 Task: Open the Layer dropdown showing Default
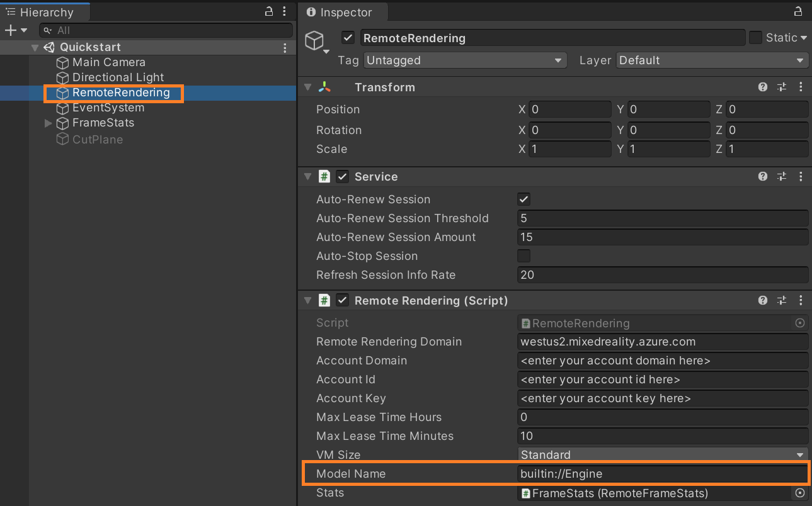712,60
